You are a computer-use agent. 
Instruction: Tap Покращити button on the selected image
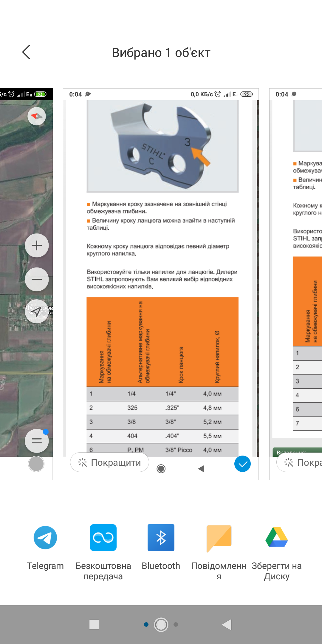coord(110,462)
